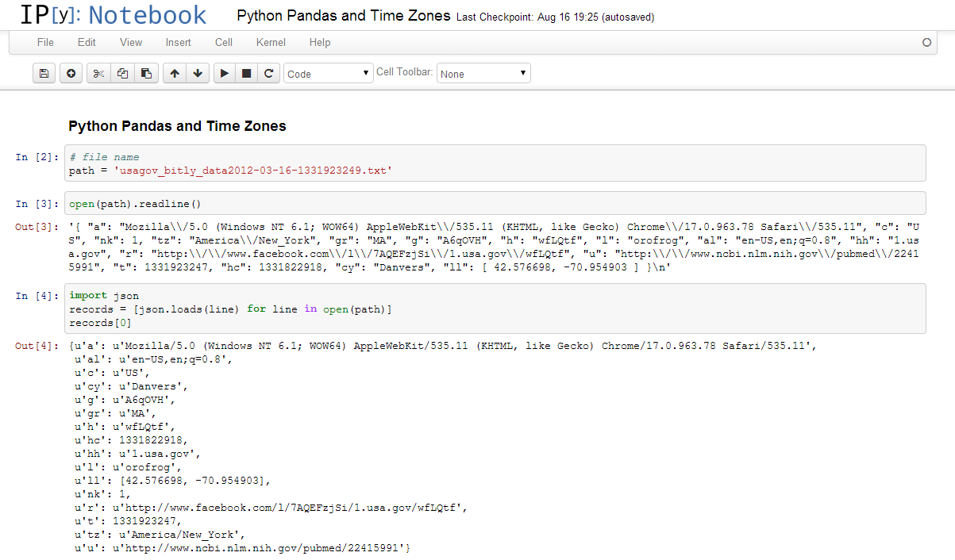Viewport: 955px width, 560px height.
Task: Restart the kernel using the refresh icon
Action: point(269,74)
